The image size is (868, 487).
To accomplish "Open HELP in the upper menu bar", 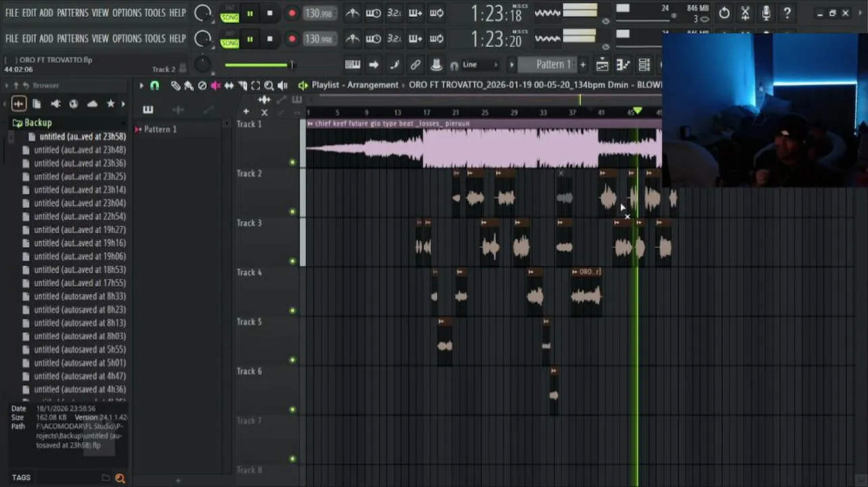I will [x=178, y=13].
